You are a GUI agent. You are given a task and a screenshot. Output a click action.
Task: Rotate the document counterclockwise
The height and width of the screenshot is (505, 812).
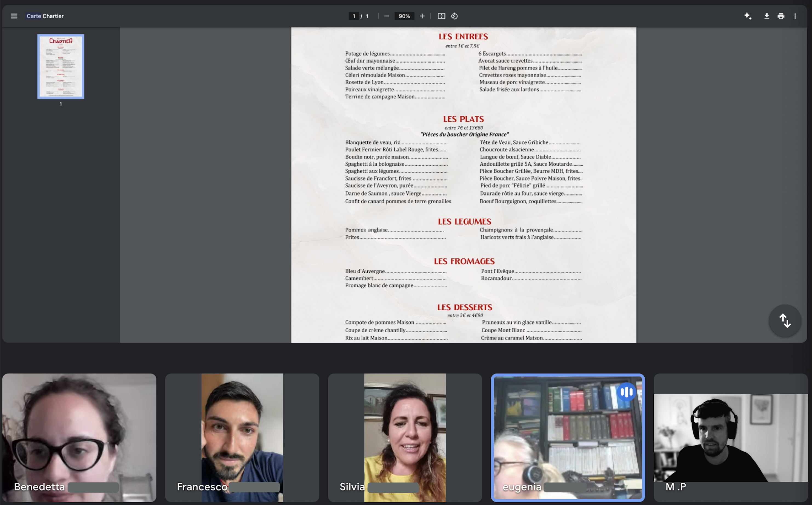tap(454, 16)
